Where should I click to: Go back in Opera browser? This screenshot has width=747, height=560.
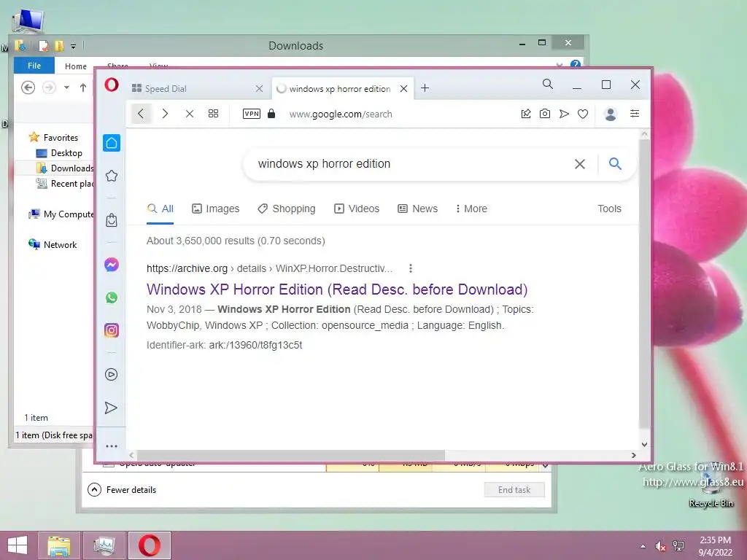(141, 113)
